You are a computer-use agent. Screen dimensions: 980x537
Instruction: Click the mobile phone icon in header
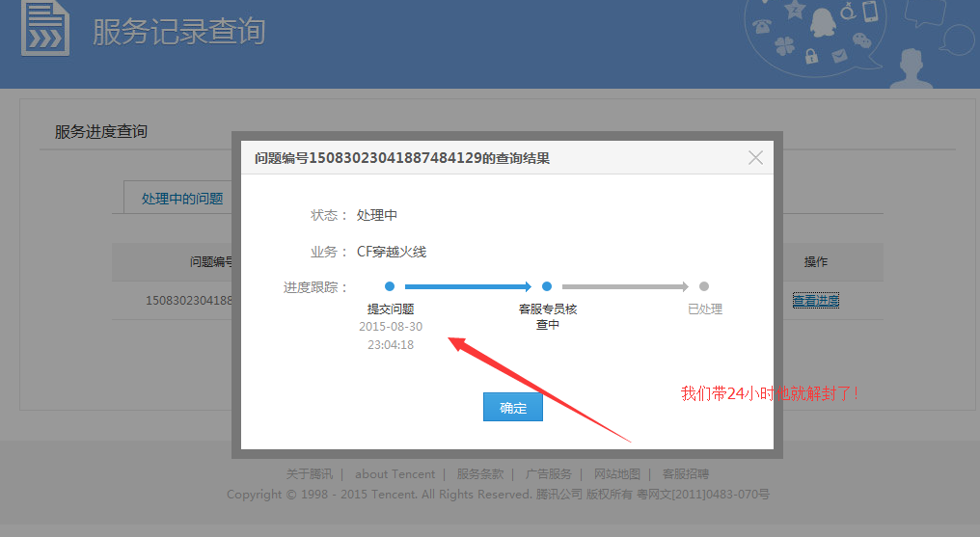coord(870,12)
